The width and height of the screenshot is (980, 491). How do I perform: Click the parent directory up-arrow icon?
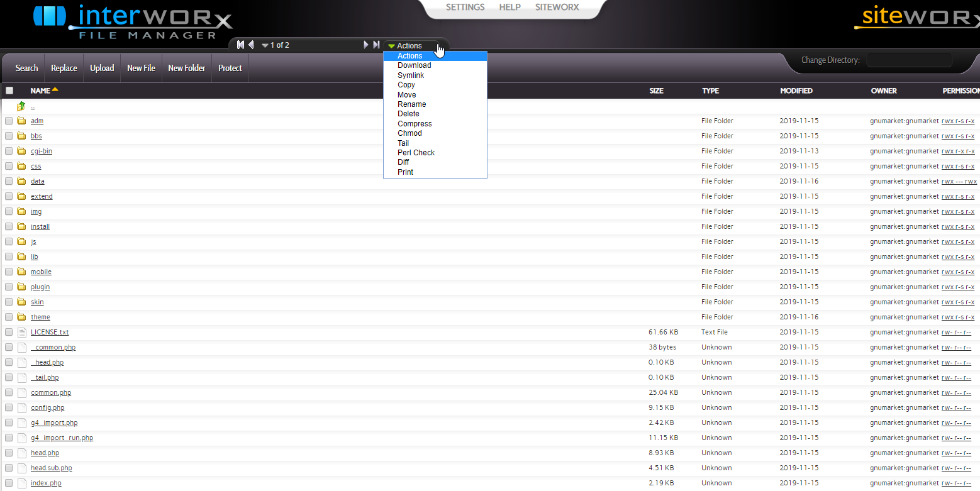[x=21, y=106]
